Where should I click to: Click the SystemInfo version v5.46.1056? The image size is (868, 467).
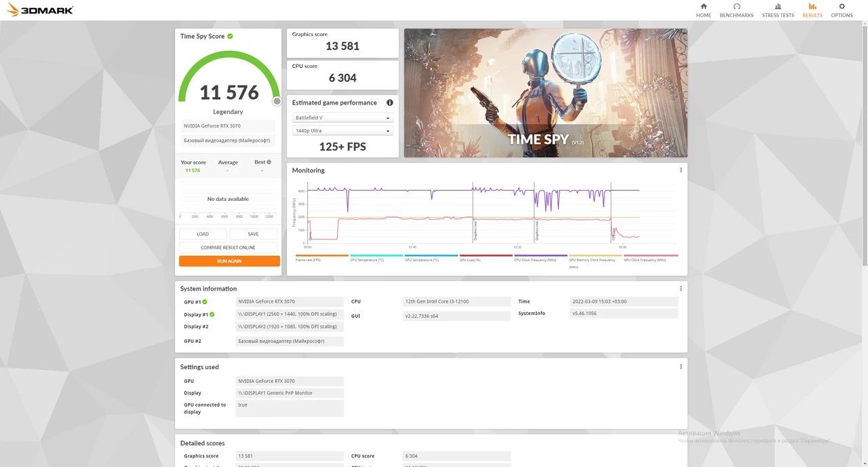[x=624, y=314]
